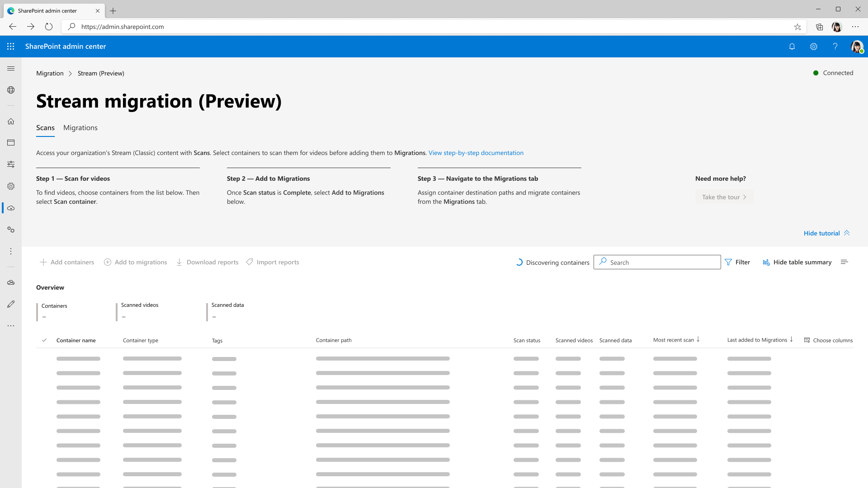This screenshot has height=488, width=868.
Task: View step-by-step documentation link
Action: point(476,153)
